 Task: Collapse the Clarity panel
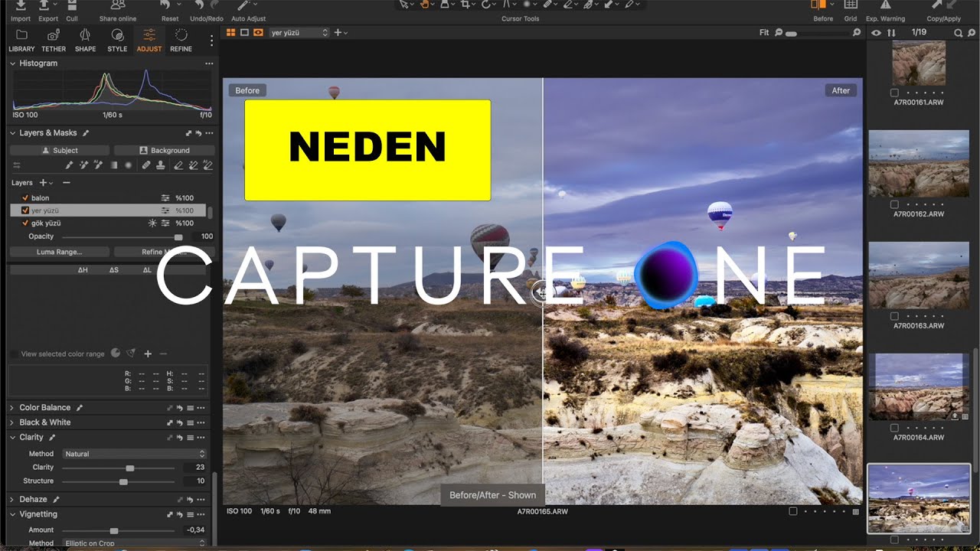click(x=12, y=438)
